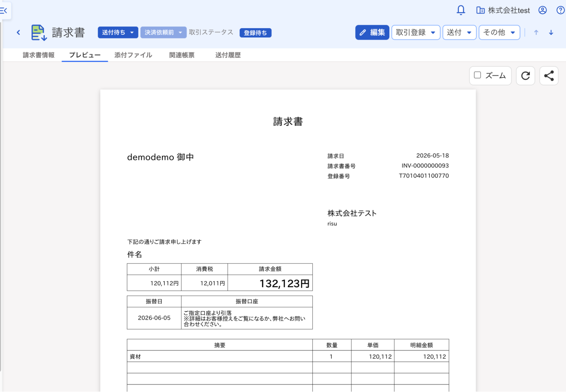
Task: Expand the 取引登録 dropdown
Action: (x=416, y=33)
